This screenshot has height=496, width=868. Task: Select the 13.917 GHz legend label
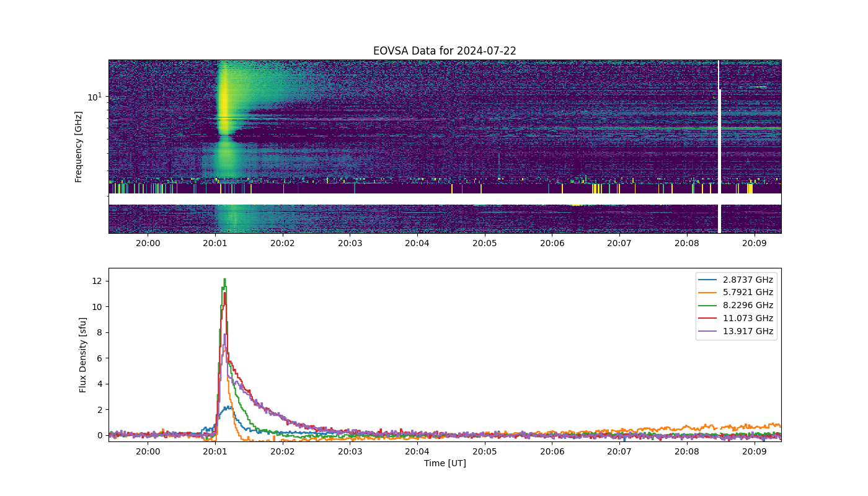(748, 332)
